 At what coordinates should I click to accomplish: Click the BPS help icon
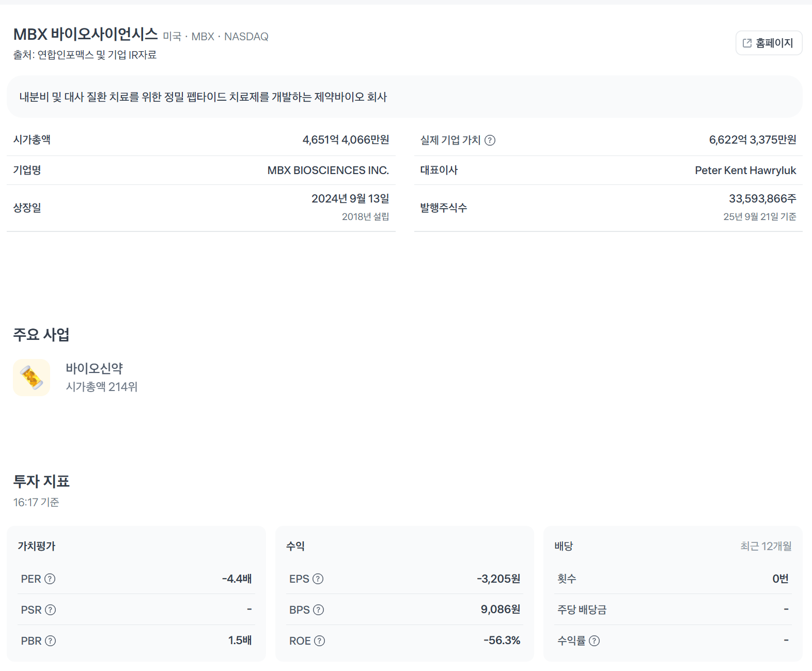click(319, 610)
